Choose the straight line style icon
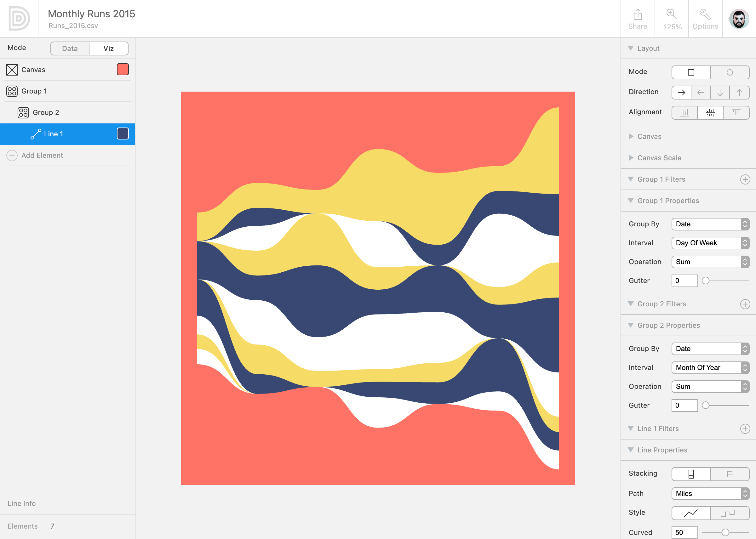 [x=691, y=513]
